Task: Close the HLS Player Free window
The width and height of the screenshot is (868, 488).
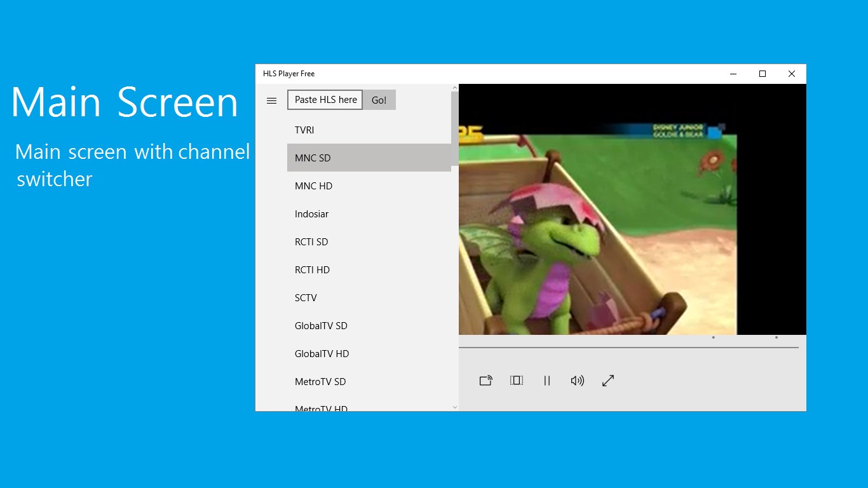Action: click(792, 74)
